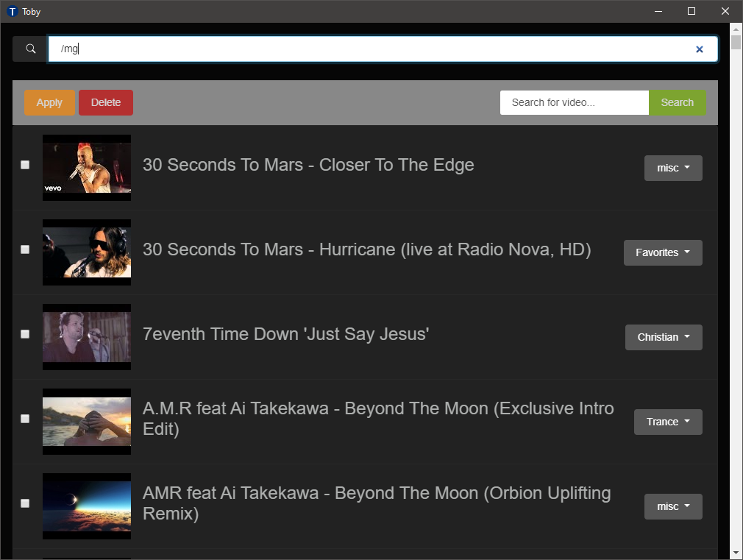Screen dimensions: 743x560
Task: Check the Orbion Uplifting Remix row
Action: [25, 503]
